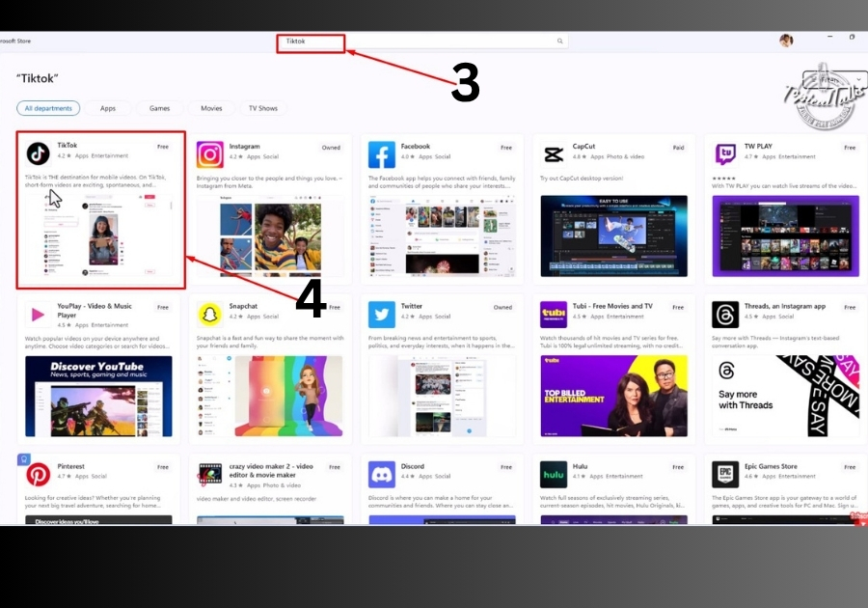
Task: Select the Games filter
Action: pos(159,108)
